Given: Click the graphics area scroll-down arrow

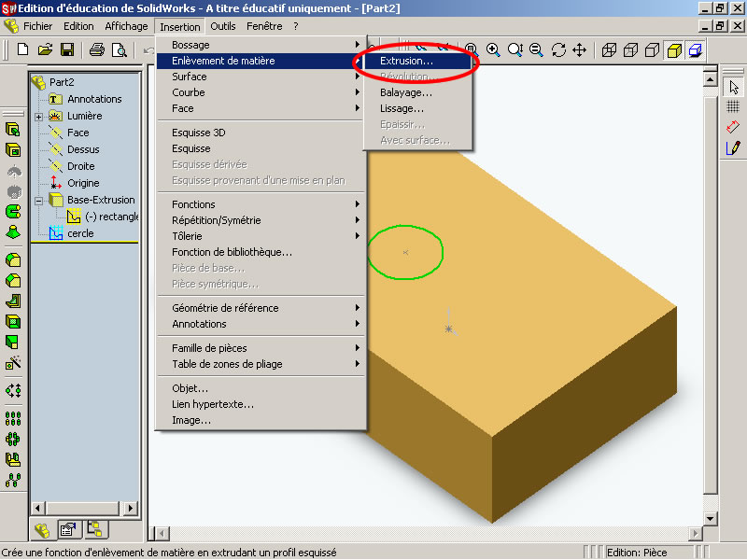Looking at the screenshot, I should click(x=710, y=519).
